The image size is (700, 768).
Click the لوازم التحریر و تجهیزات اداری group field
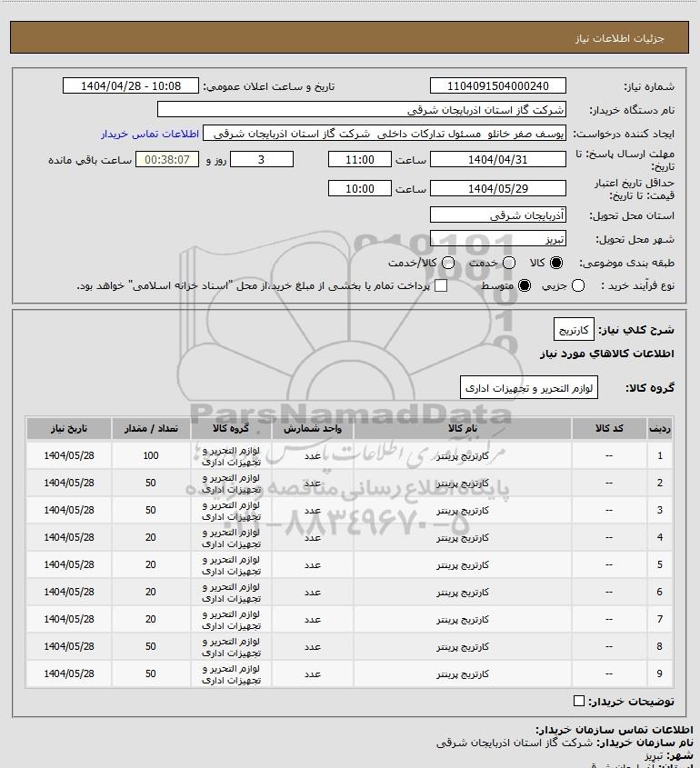pos(529,388)
